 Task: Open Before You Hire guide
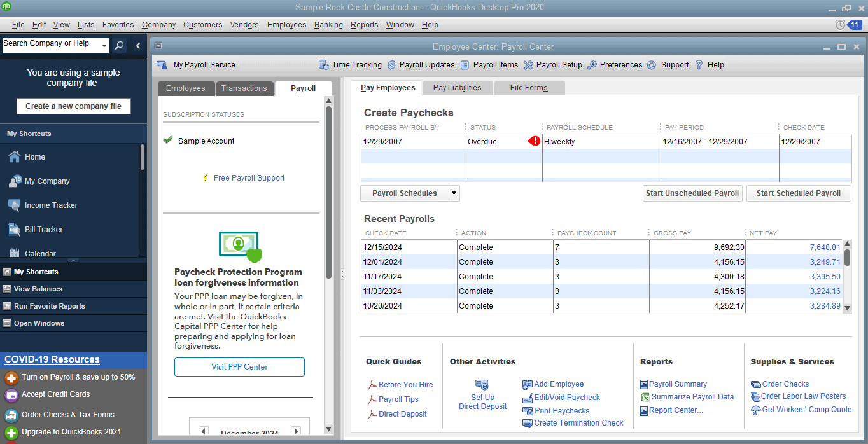tap(405, 385)
